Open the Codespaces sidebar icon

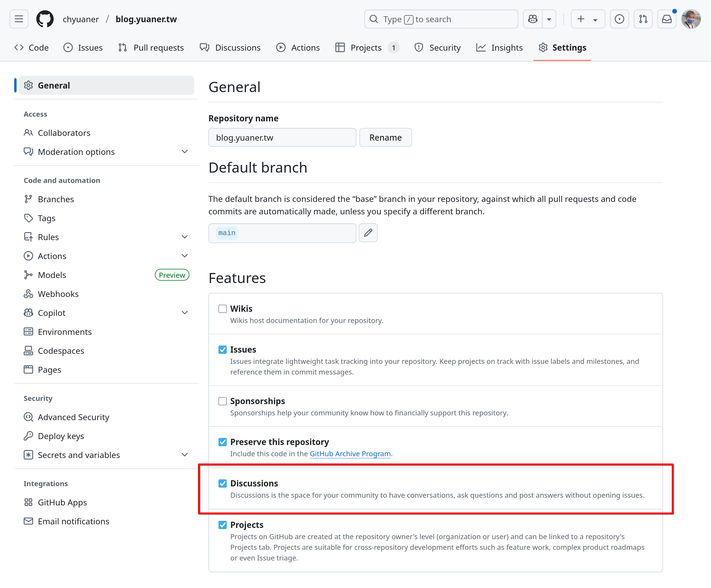point(28,351)
